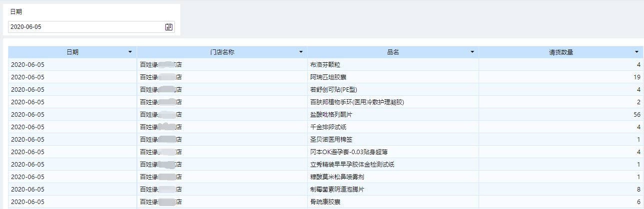The image size is (644, 209).
Task: Click quantity 6 in 骨疏康胶囊 row
Action: 639,202
